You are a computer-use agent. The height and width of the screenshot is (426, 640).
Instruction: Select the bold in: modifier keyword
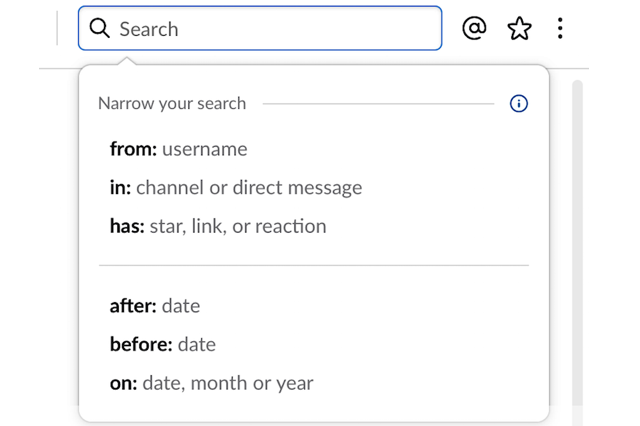[x=120, y=188]
